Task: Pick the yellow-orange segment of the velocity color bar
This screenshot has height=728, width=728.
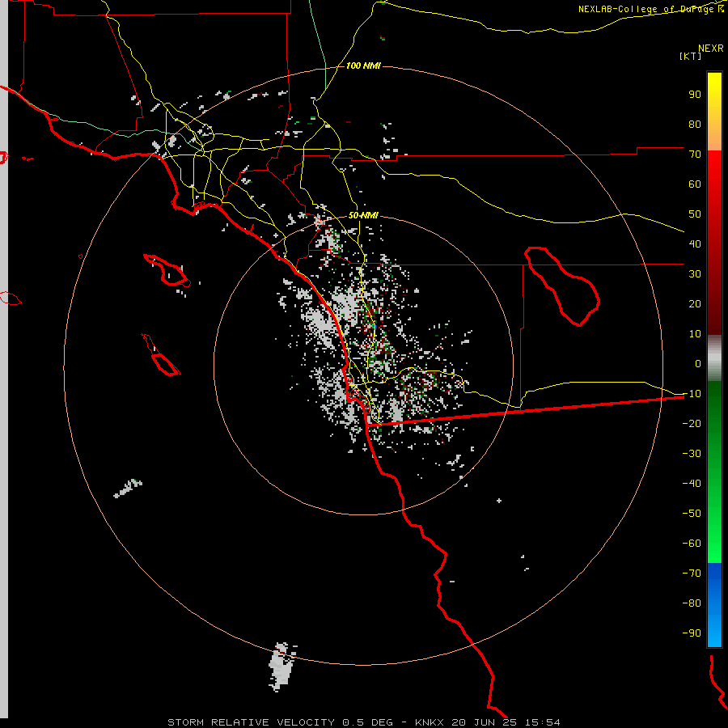Action: click(714, 112)
